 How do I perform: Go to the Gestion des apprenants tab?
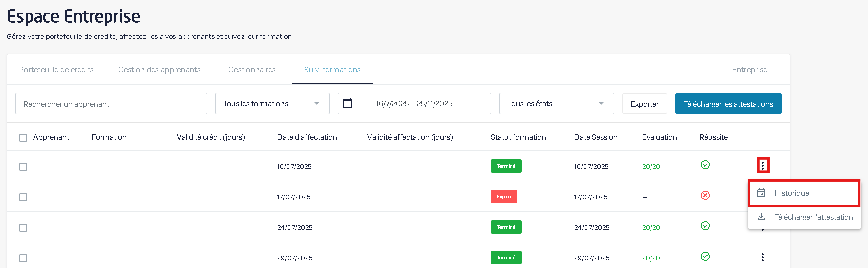coord(159,70)
